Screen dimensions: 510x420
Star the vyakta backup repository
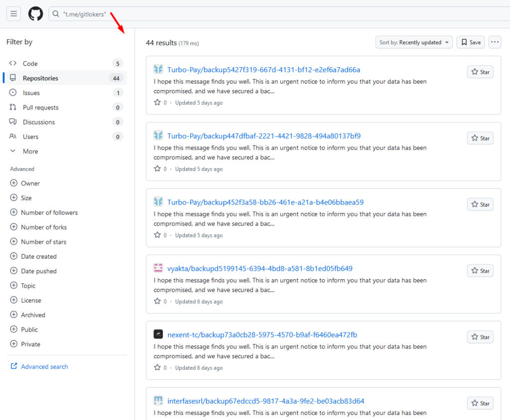(x=480, y=271)
